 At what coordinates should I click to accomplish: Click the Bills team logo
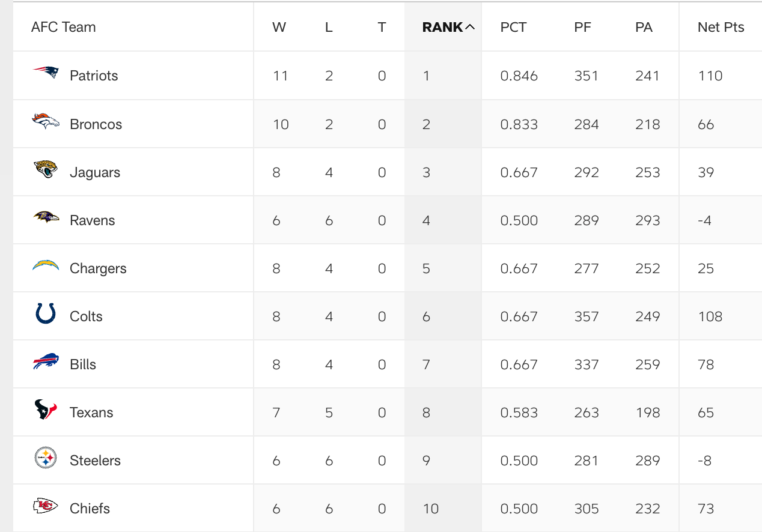[46, 362]
